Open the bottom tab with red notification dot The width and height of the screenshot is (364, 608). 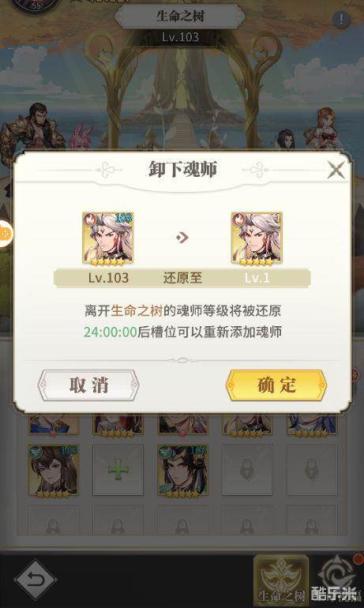pos(337,578)
